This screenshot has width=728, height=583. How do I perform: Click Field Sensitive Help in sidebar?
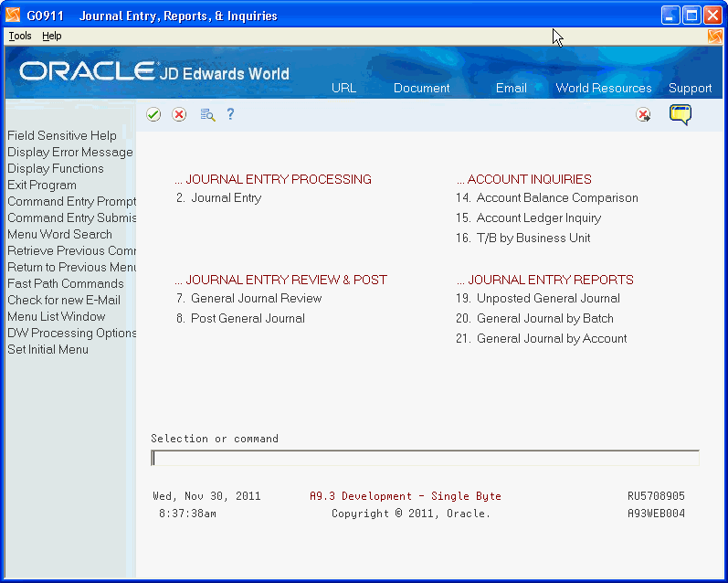coord(62,135)
